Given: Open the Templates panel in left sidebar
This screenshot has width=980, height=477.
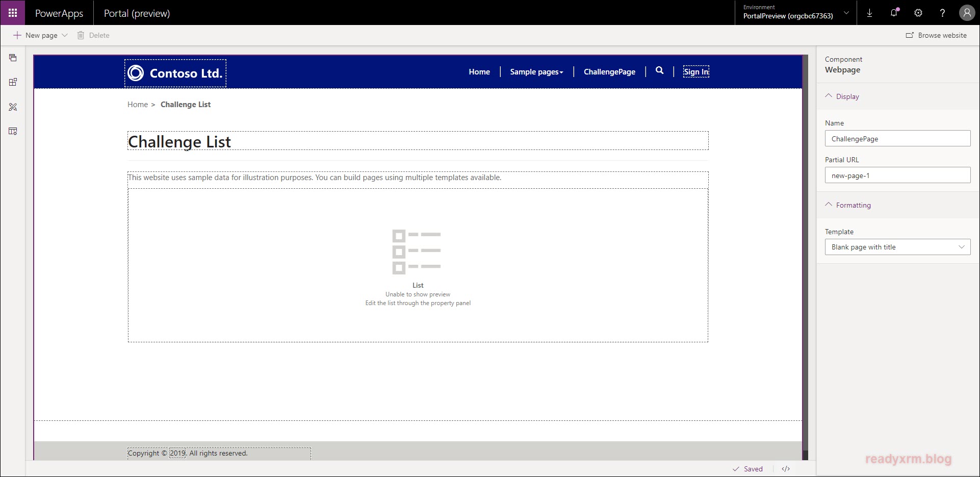Looking at the screenshot, I should coord(13,132).
